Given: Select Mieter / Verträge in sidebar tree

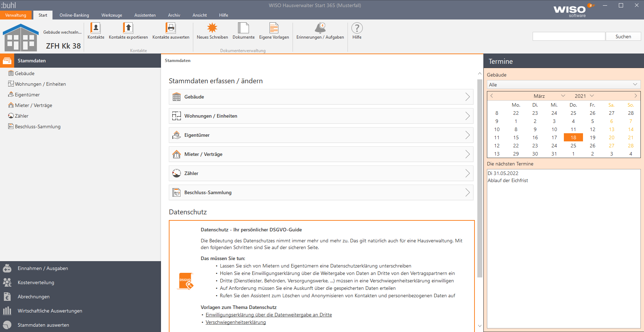Looking at the screenshot, I should pos(33,105).
